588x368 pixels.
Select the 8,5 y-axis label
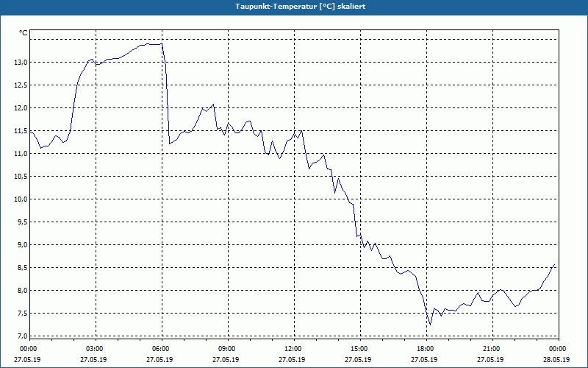point(22,268)
